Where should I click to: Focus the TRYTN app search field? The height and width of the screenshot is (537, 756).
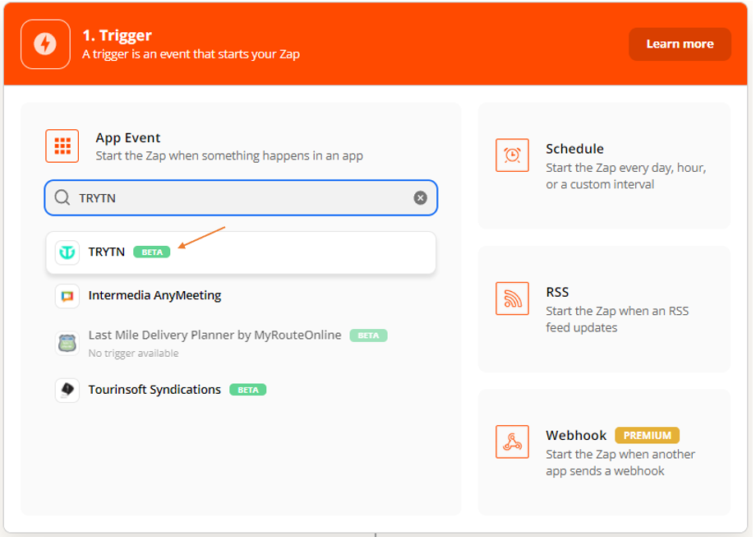click(241, 198)
